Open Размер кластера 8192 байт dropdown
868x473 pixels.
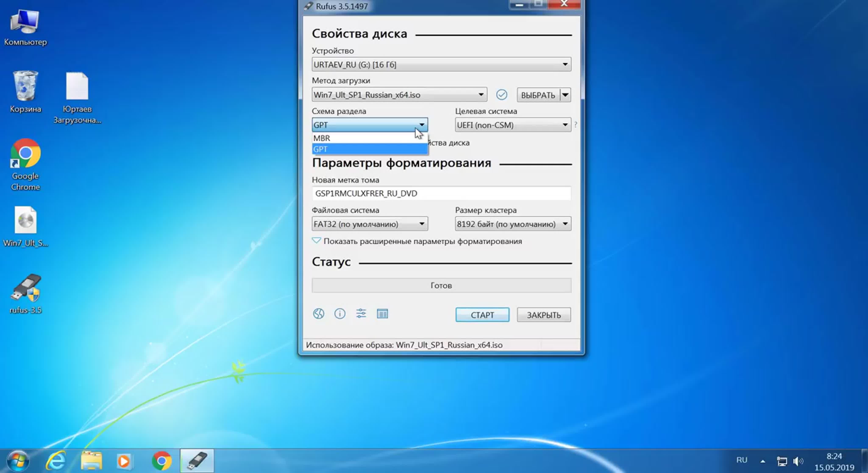point(513,224)
